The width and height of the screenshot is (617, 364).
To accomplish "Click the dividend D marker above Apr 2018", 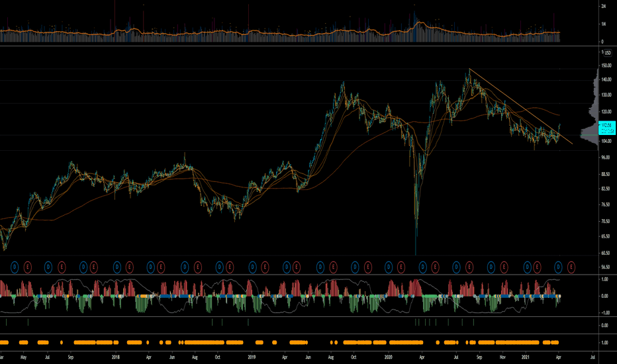I will click(151, 267).
